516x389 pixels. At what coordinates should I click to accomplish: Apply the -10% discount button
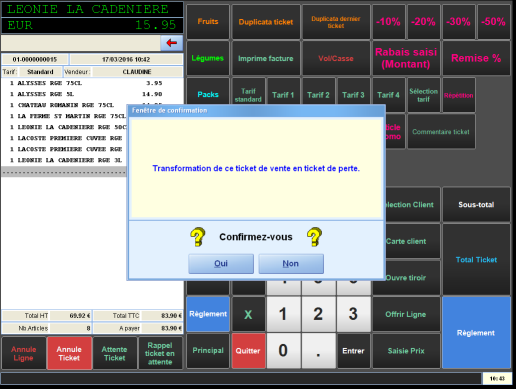pyautogui.click(x=388, y=22)
